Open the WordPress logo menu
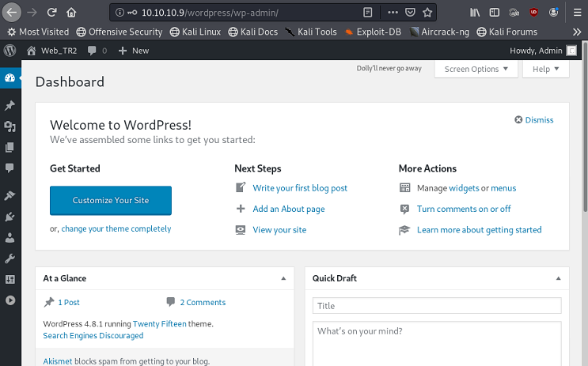The height and width of the screenshot is (366, 588). point(9,51)
